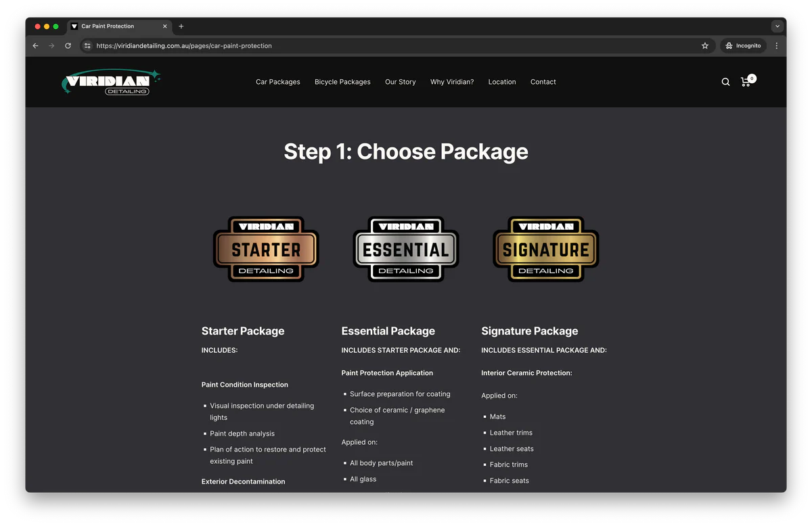Click the Paint Condition Inspection subheading
This screenshot has height=526, width=812.
coord(245,385)
